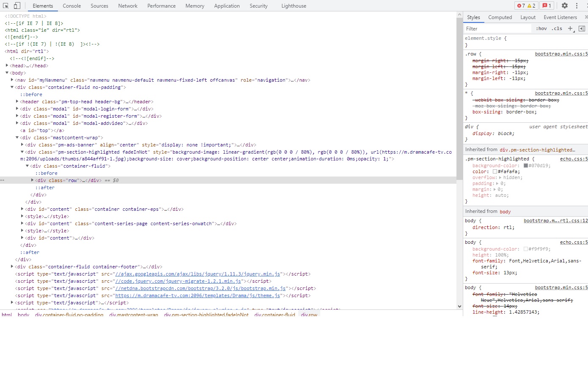Expand the modal-addvideo div

pyautogui.click(x=17, y=123)
